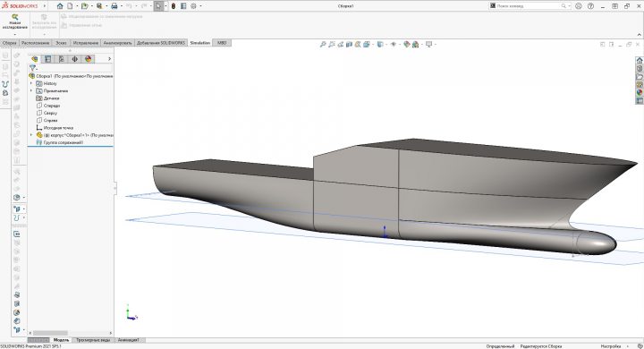Open the Section View tool in view toolbar
644x349 pixels.
349,44
